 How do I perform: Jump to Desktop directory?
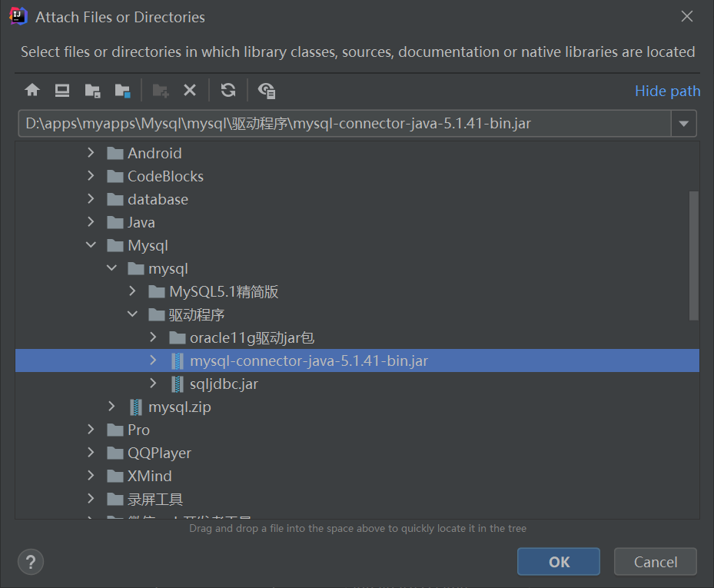[62, 90]
